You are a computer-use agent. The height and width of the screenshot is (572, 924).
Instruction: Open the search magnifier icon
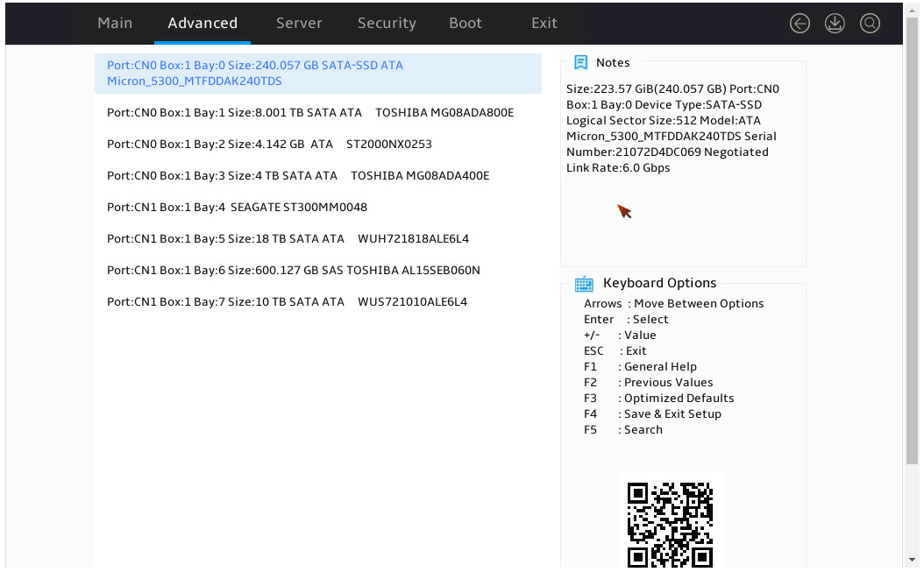(870, 24)
